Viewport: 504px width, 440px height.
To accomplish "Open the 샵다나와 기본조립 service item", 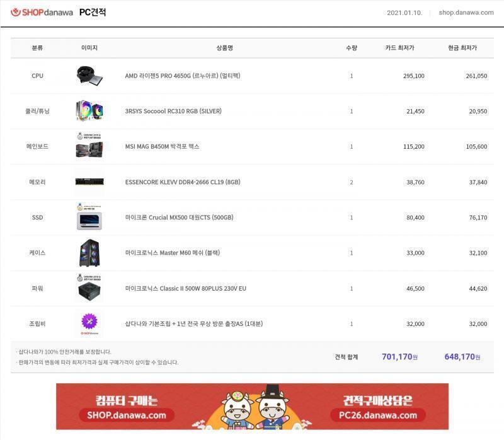I will click(194, 324).
